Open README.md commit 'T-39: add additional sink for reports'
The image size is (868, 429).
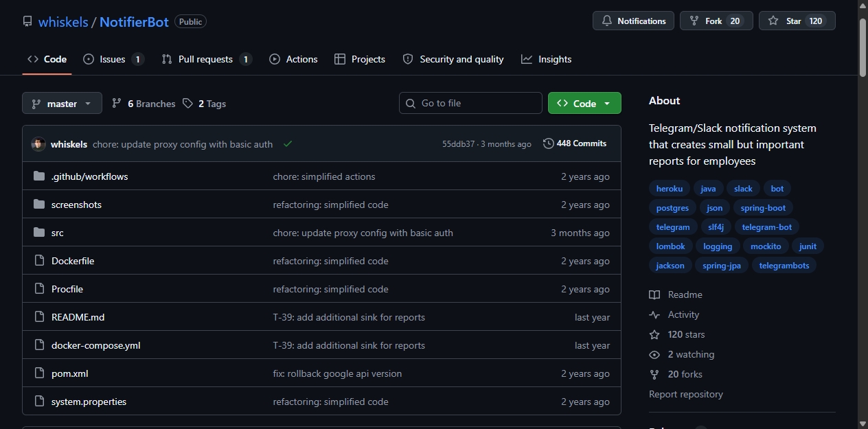(349, 317)
